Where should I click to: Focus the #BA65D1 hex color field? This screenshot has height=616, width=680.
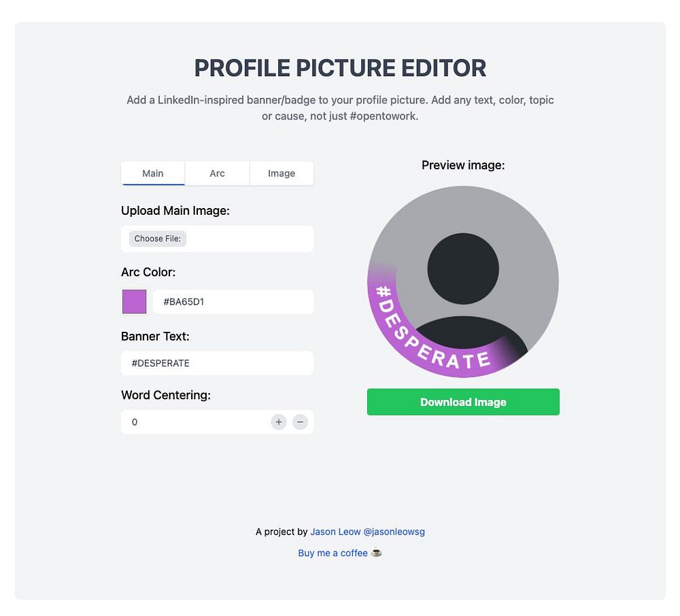click(x=233, y=302)
